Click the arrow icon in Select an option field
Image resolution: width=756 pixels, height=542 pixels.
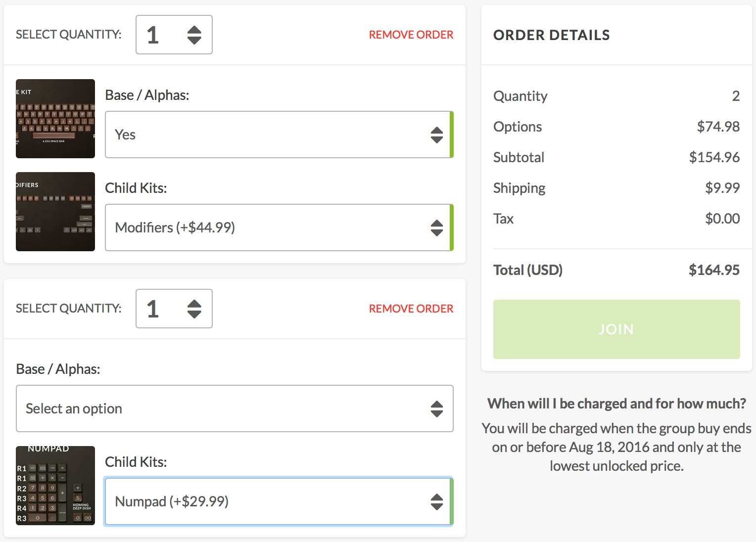click(436, 408)
